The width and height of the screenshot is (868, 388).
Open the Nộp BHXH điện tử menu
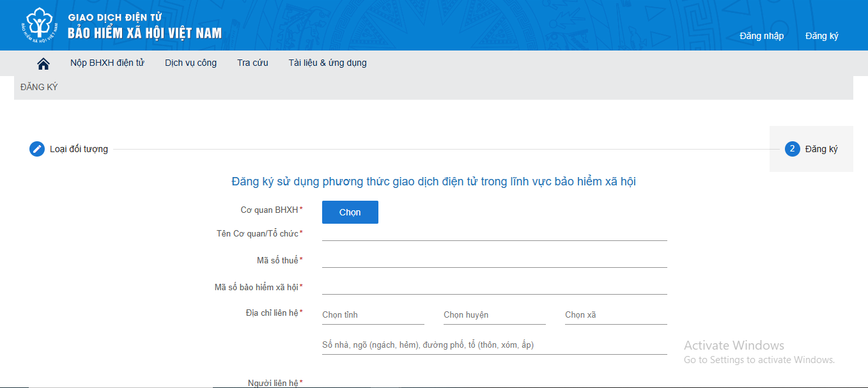click(107, 63)
